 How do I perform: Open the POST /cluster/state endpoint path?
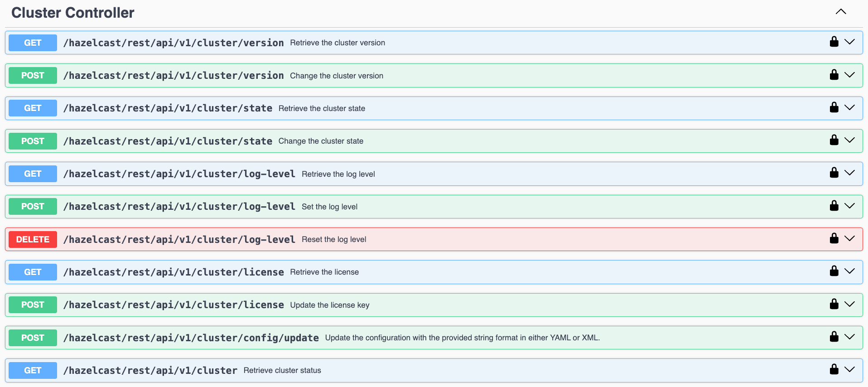(168, 141)
